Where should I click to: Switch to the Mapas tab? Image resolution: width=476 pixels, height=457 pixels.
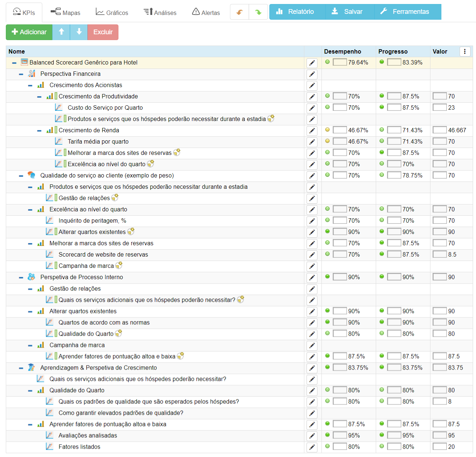[65, 12]
